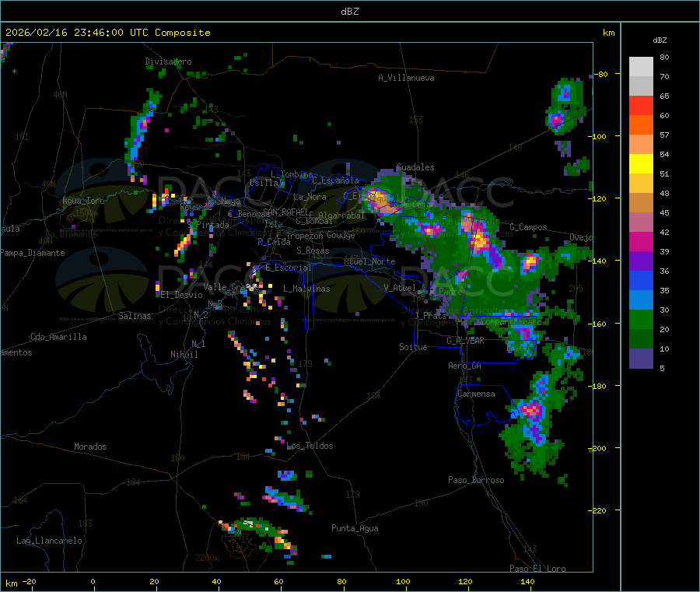
Task: Click the Aero_GA map label
Action: (464, 366)
